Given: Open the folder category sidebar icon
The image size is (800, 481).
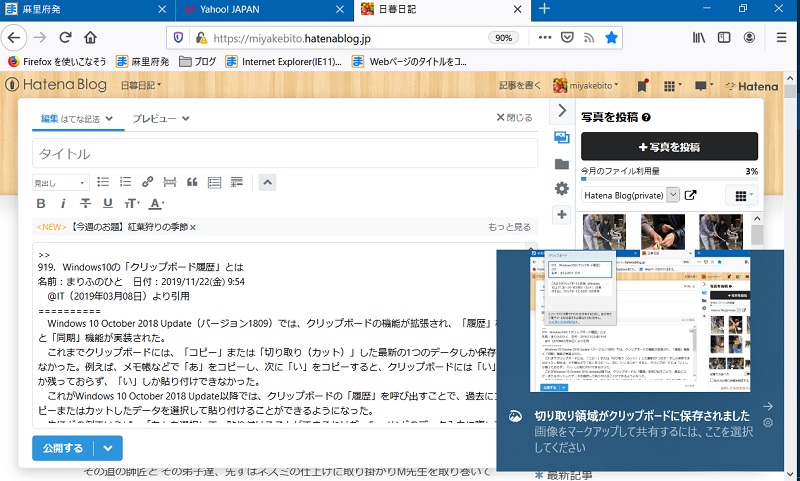Looking at the screenshot, I should point(562,164).
